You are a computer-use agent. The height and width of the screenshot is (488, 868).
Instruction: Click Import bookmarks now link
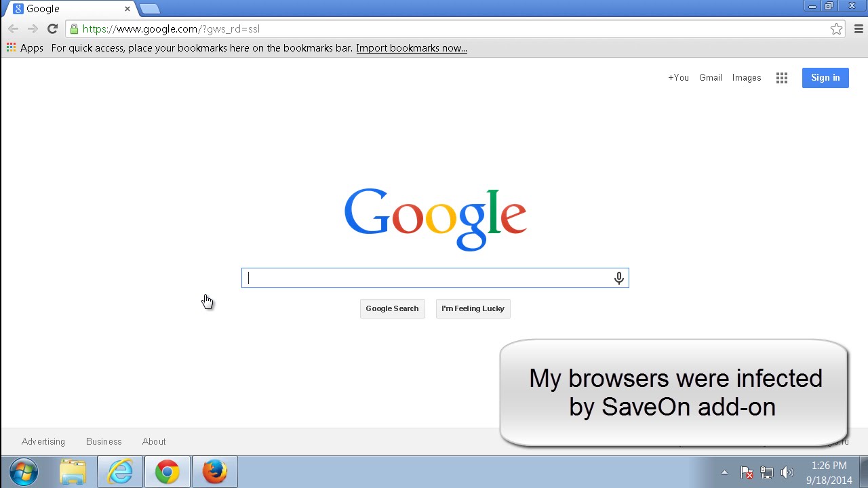412,48
